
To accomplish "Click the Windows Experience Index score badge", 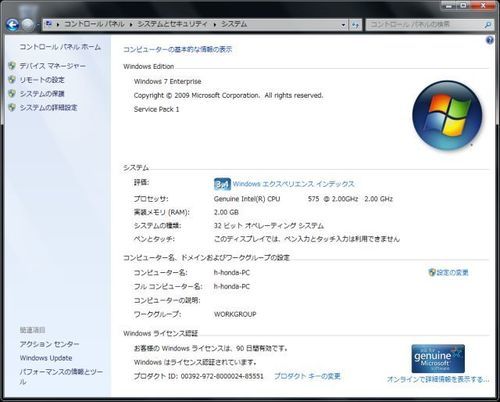I will (222, 184).
